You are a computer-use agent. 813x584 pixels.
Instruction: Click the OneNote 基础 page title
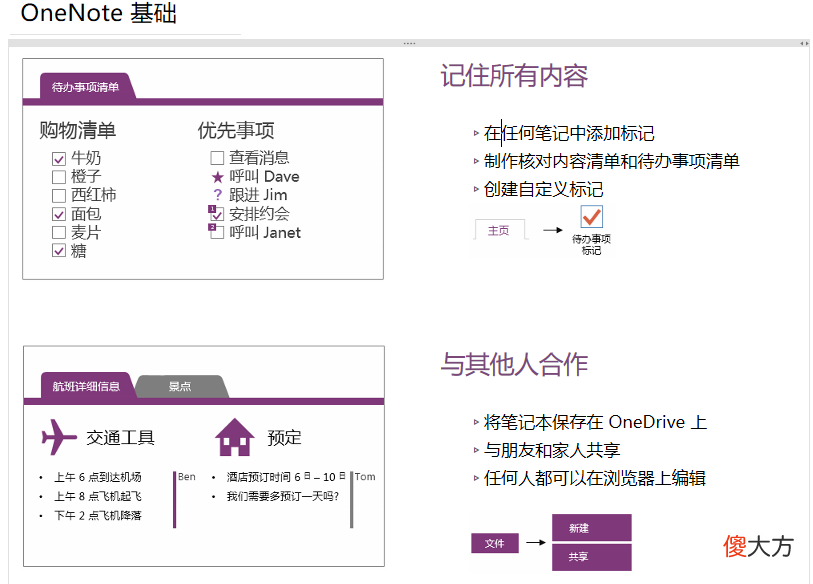point(99,13)
